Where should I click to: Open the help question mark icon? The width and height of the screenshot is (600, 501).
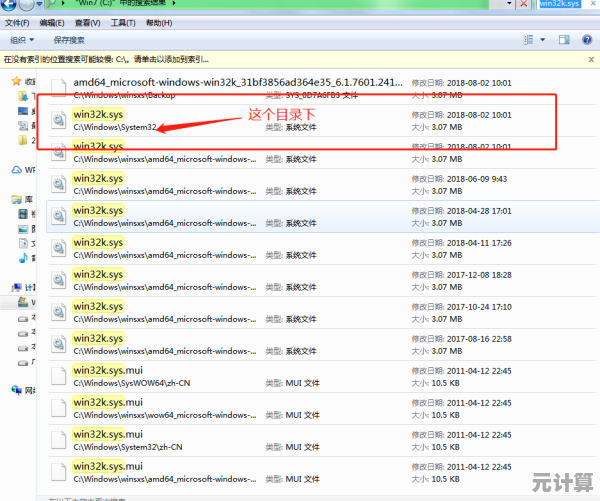pos(586,40)
